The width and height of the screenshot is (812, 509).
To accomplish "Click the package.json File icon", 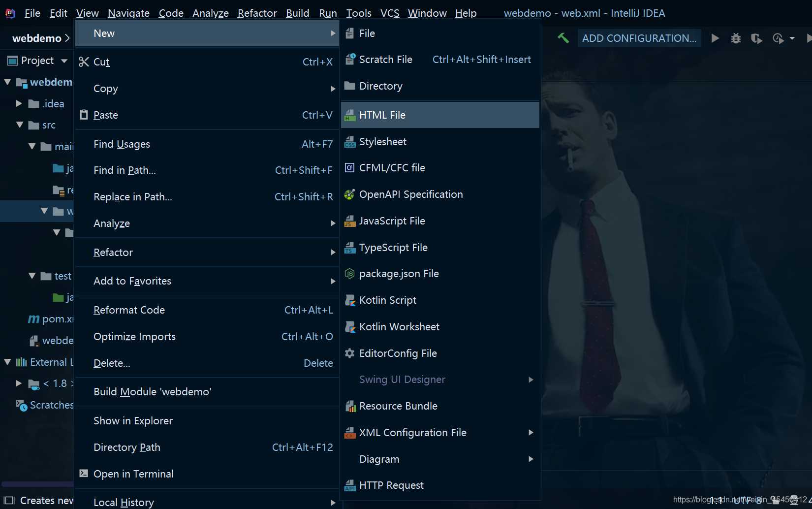I will pyautogui.click(x=349, y=273).
